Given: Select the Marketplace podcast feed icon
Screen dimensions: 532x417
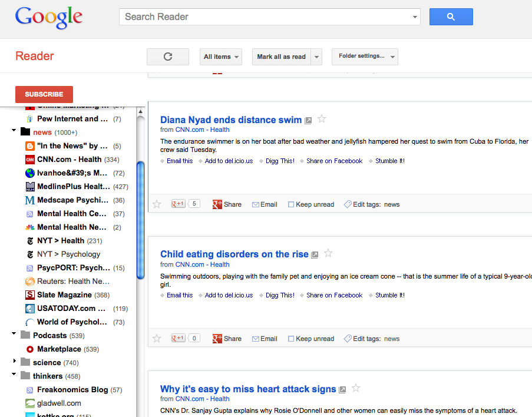Looking at the screenshot, I should click(30, 349).
